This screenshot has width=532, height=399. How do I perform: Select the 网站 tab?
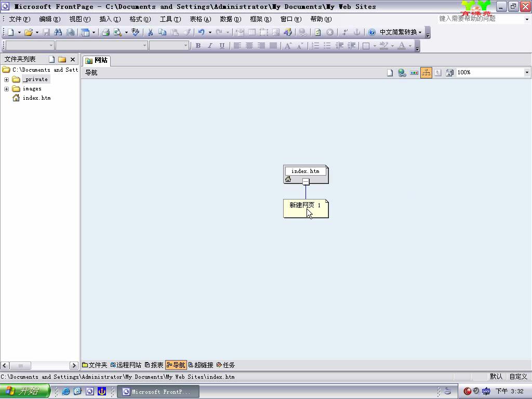(x=97, y=60)
